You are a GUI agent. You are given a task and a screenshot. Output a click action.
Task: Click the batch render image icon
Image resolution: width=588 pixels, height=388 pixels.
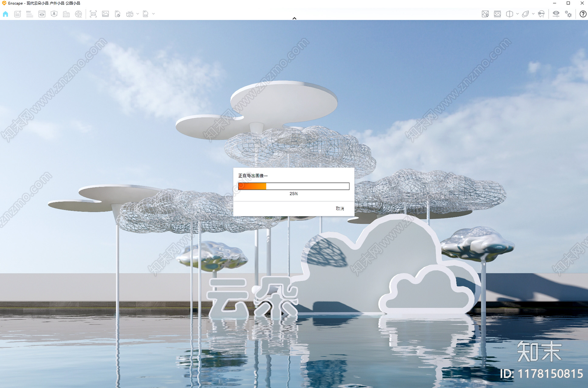click(x=105, y=14)
